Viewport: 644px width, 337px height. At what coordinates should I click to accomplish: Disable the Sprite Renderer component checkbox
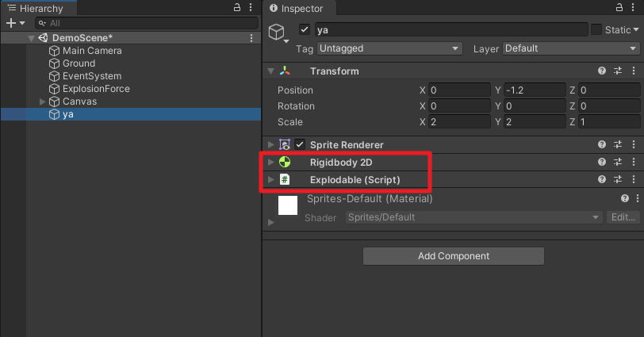coord(300,144)
